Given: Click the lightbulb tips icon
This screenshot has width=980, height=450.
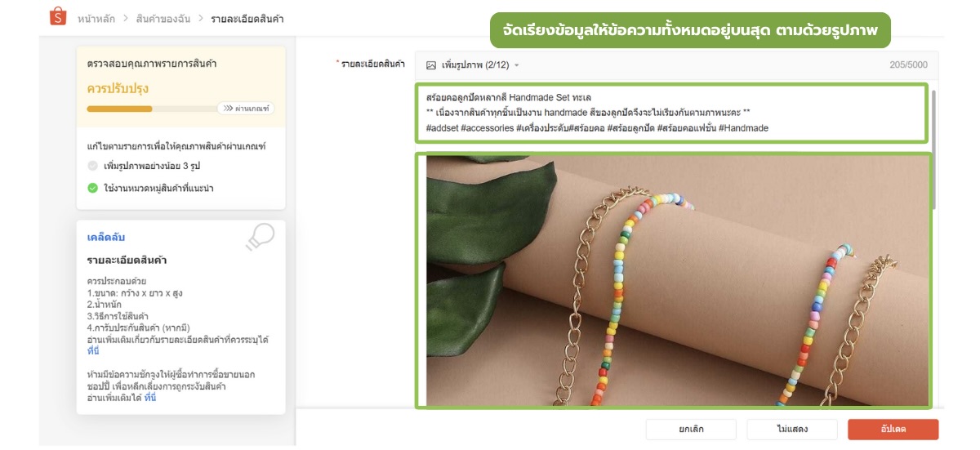Looking at the screenshot, I should click(x=261, y=237).
